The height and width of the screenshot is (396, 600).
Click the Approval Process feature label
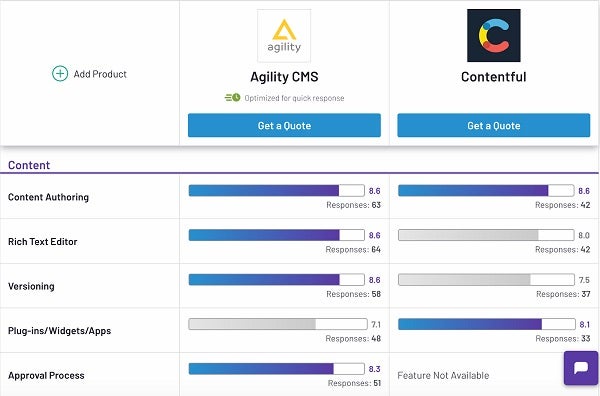click(46, 375)
